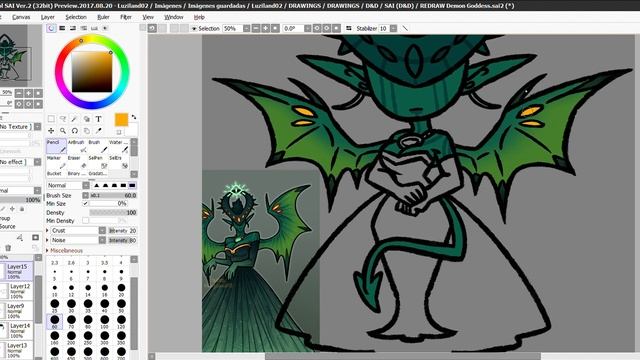This screenshot has width=640, height=360.
Task: Select the flat brush edge shape
Action: [x=132, y=185]
